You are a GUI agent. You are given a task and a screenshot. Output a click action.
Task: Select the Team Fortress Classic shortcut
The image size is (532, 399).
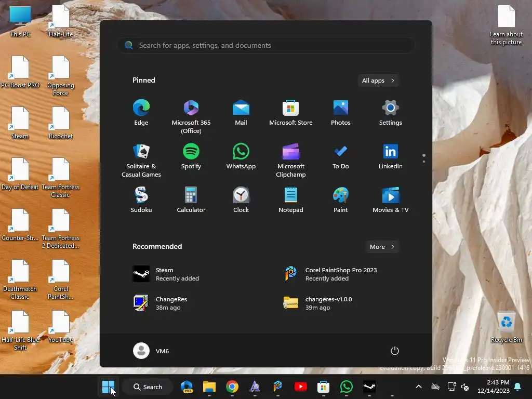click(61, 178)
